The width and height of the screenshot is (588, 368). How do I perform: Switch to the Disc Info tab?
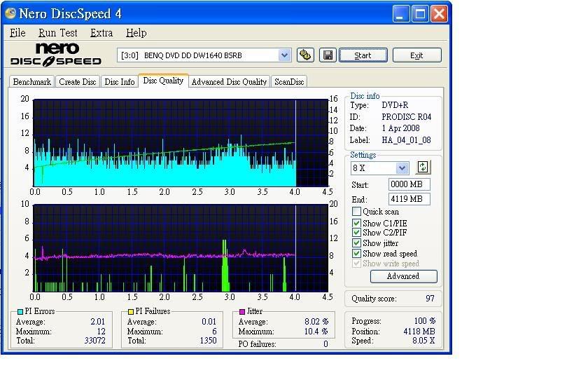(119, 81)
